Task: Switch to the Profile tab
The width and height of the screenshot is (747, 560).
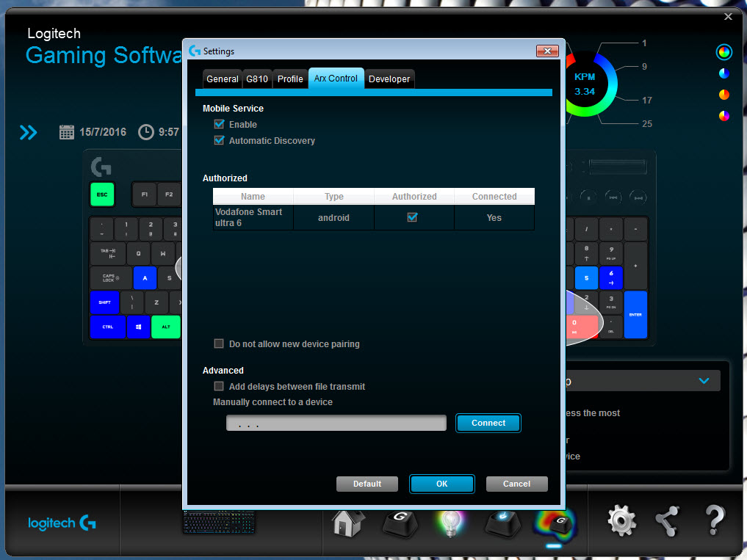Action: pos(290,79)
